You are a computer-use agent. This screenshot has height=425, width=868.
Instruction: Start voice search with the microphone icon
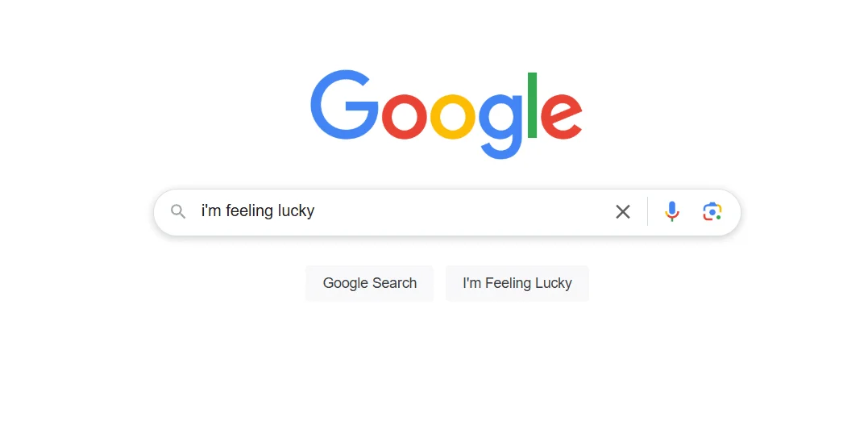(672, 211)
